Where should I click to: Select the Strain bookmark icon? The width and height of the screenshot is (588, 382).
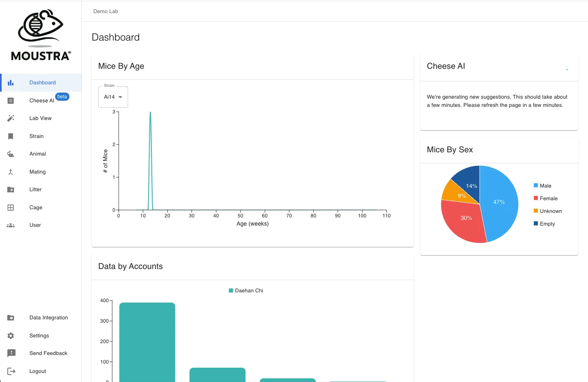pyautogui.click(x=11, y=136)
